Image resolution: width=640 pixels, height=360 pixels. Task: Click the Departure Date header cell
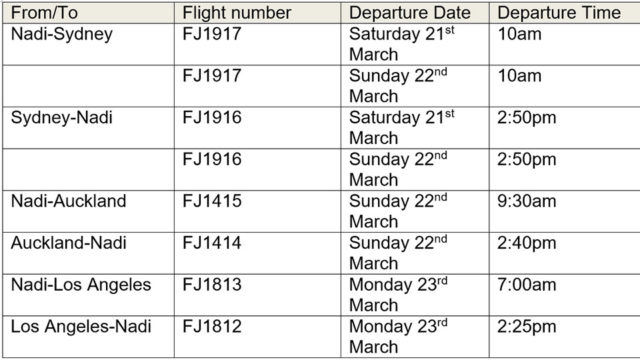415,13
